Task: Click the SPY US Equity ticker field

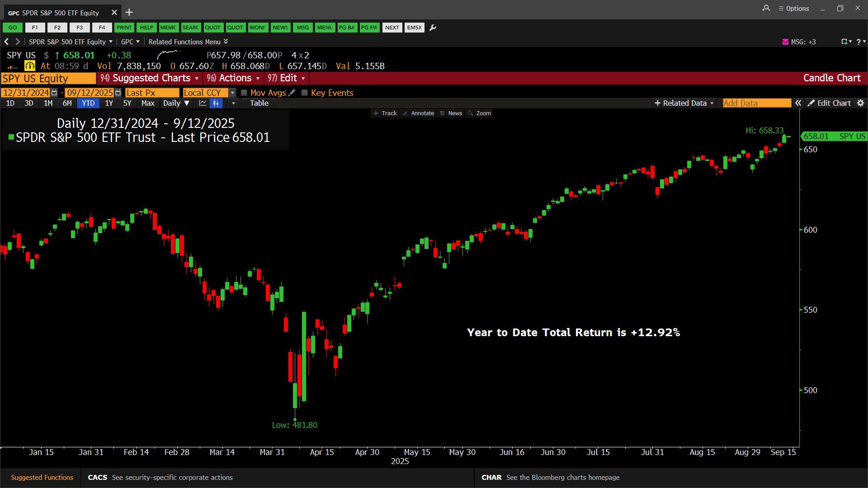Action: pyautogui.click(x=48, y=78)
